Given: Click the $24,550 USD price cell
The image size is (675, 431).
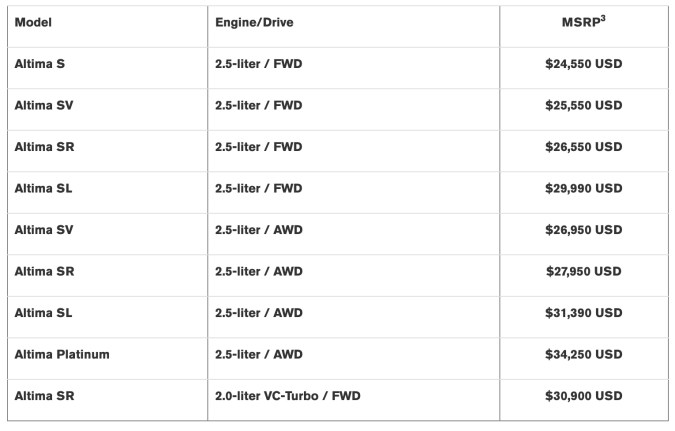Looking at the screenshot, I should pos(583,63).
